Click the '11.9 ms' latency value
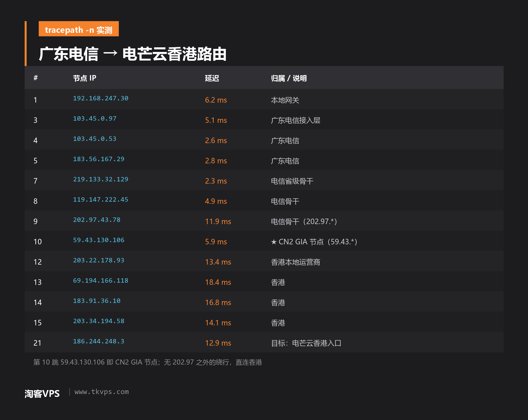 (x=218, y=221)
